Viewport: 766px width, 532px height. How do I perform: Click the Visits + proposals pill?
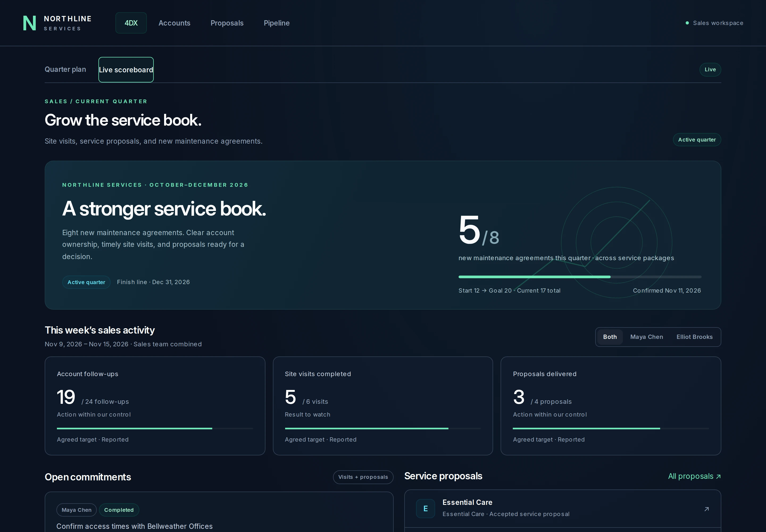pos(363,477)
